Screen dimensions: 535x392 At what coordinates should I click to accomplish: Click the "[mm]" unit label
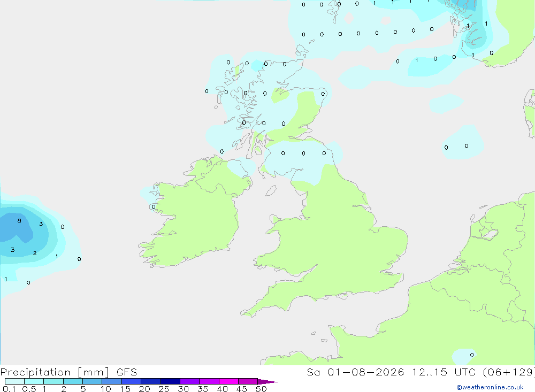(x=94, y=372)
